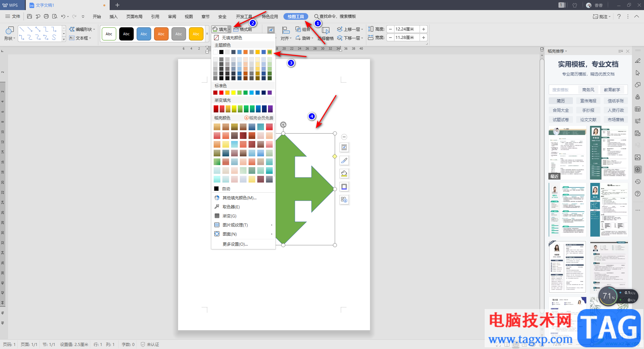The image size is (644, 349).
Task: Select the orange Abc shape style
Action: point(161,34)
